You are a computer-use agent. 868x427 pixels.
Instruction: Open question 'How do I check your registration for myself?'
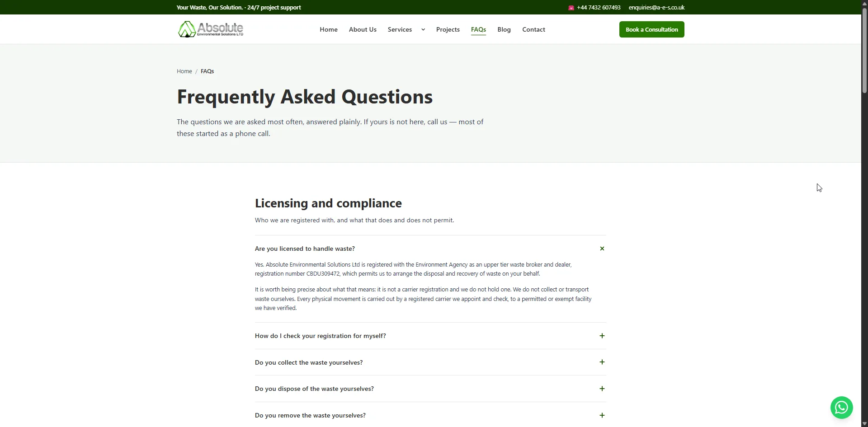click(x=430, y=336)
